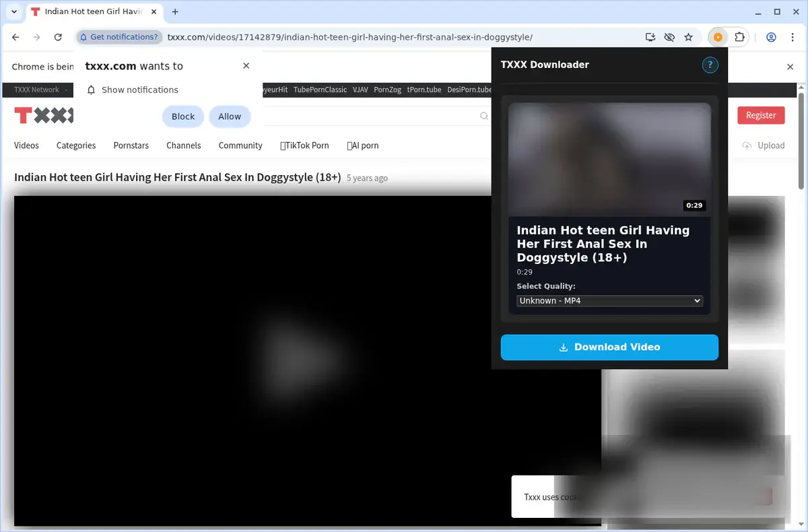Click the '5 years ago' upload date text
The height and width of the screenshot is (532, 808).
367,178
